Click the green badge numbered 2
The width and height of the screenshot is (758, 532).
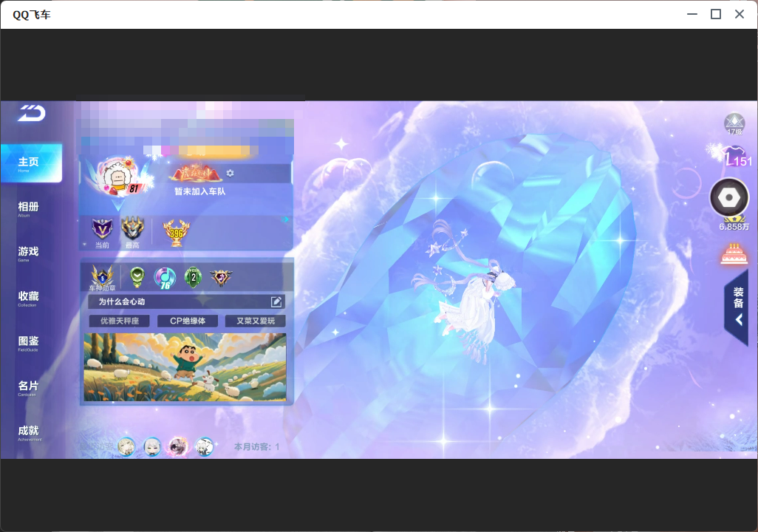(194, 278)
